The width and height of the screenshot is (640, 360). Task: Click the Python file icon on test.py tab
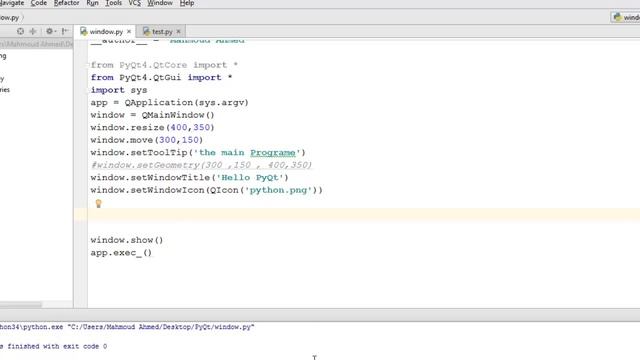146,31
